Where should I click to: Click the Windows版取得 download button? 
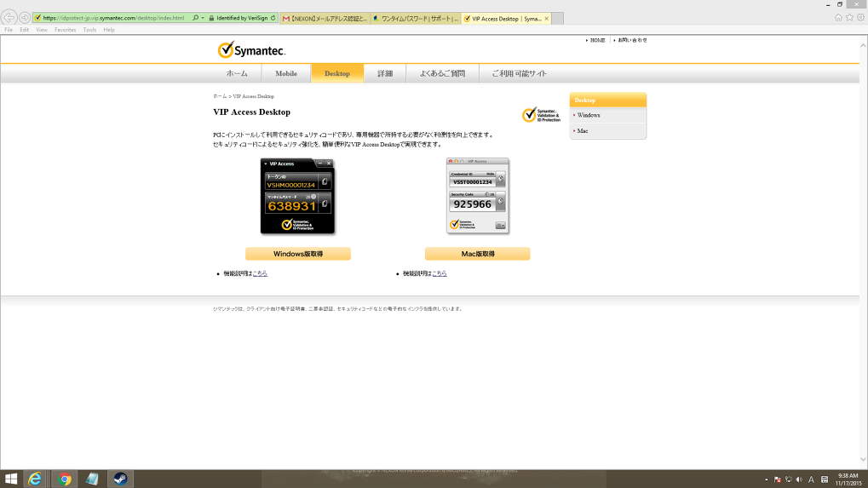click(297, 254)
